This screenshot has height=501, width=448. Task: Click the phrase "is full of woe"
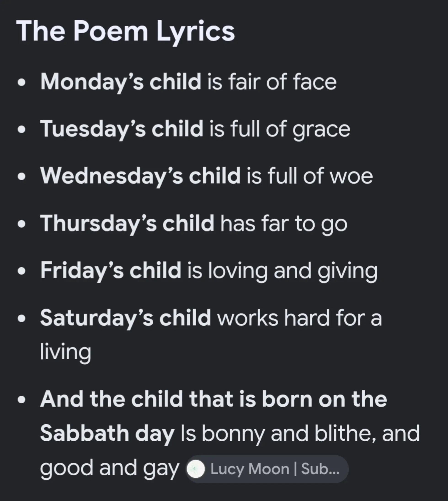click(310, 176)
